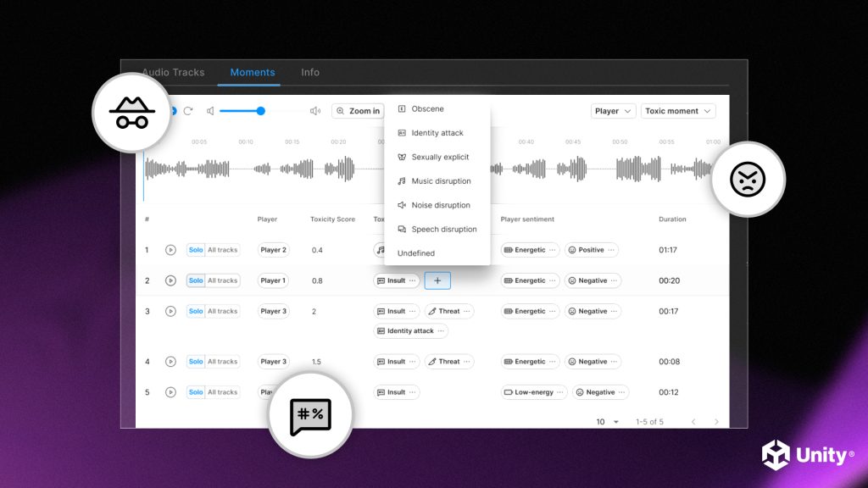Open the Player filter dropdown
Image resolution: width=868 pixels, height=488 pixels.
coord(612,110)
